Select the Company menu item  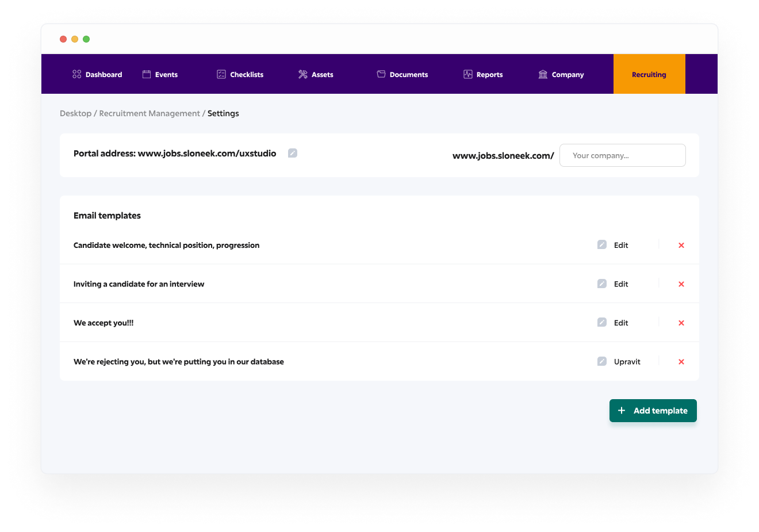pos(561,75)
